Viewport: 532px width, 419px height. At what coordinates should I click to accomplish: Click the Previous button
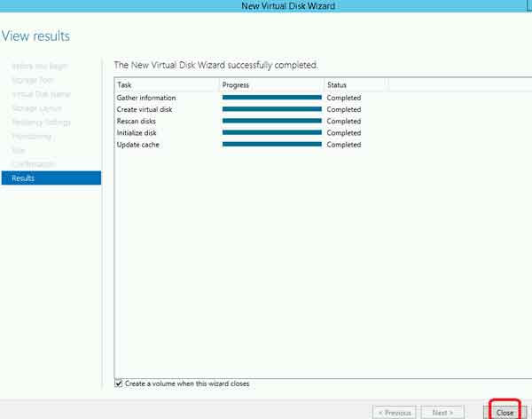tap(395, 413)
